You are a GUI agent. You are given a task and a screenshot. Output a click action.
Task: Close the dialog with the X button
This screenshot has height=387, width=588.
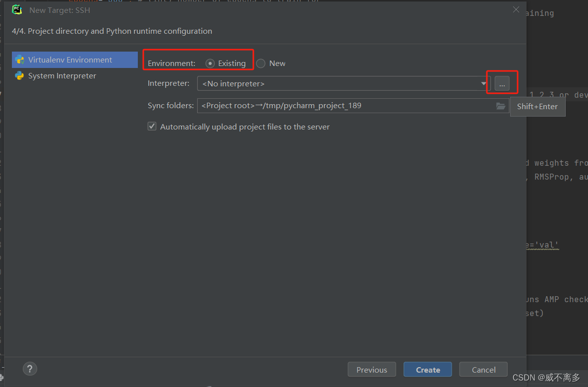coord(516,9)
